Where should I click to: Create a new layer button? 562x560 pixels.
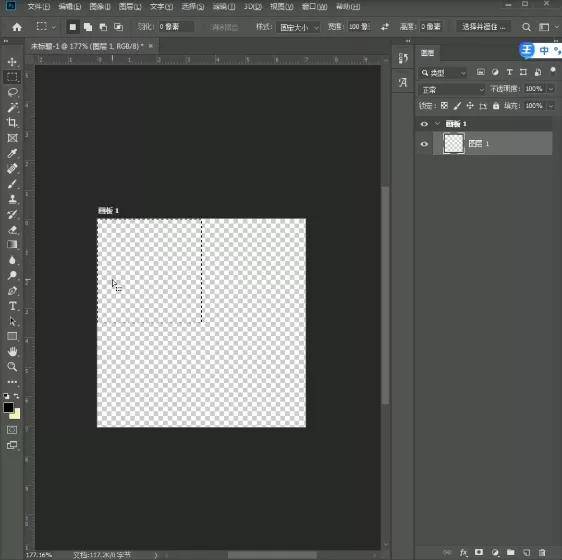tap(527, 552)
